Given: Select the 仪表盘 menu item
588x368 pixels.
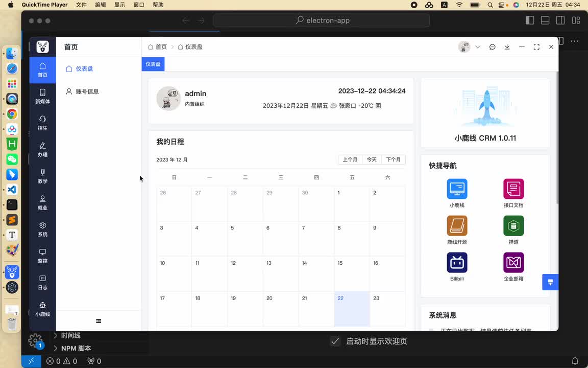Looking at the screenshot, I should (99, 68).
